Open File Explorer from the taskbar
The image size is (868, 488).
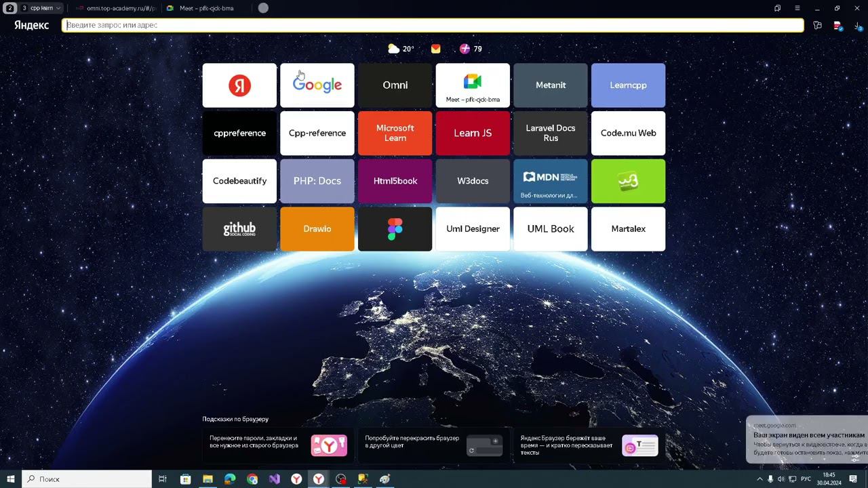(x=208, y=479)
